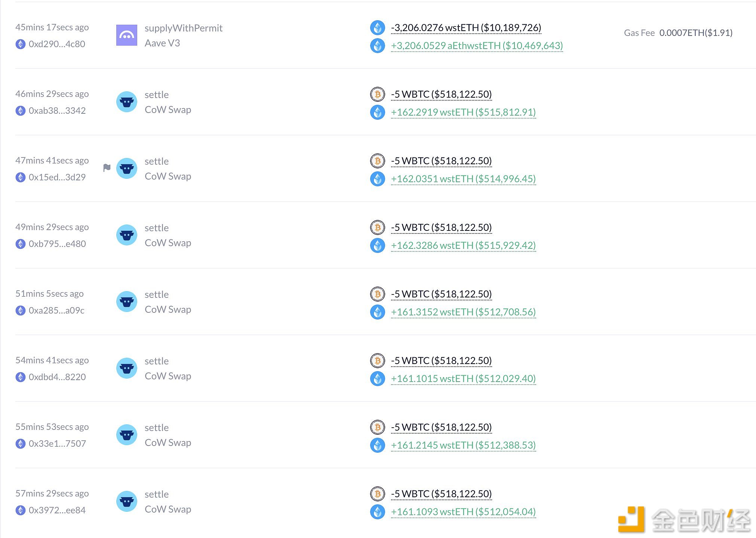Screen dimensions: 756x538
Task: Click the flag icon beside 0x15ed...3d29 transaction
Action: (107, 168)
